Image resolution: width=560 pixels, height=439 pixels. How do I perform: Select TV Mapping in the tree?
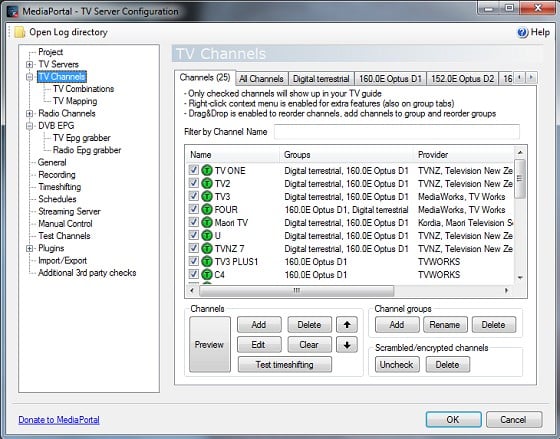75,101
